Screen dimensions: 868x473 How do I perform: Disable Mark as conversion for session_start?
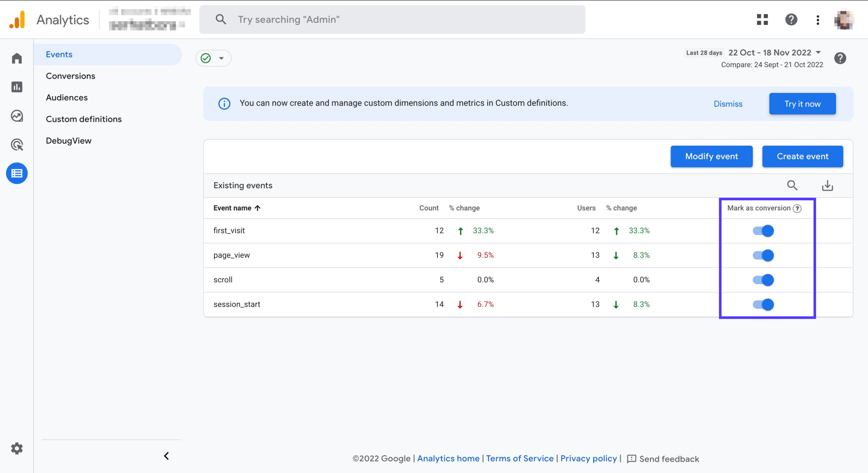tap(763, 304)
